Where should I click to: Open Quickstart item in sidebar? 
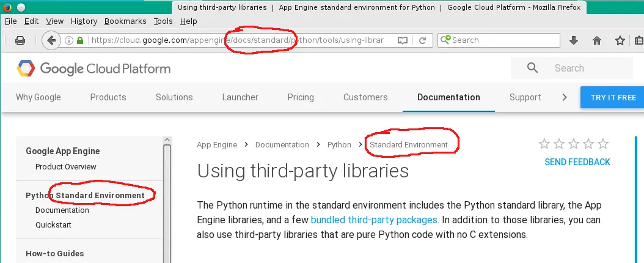coord(53,225)
